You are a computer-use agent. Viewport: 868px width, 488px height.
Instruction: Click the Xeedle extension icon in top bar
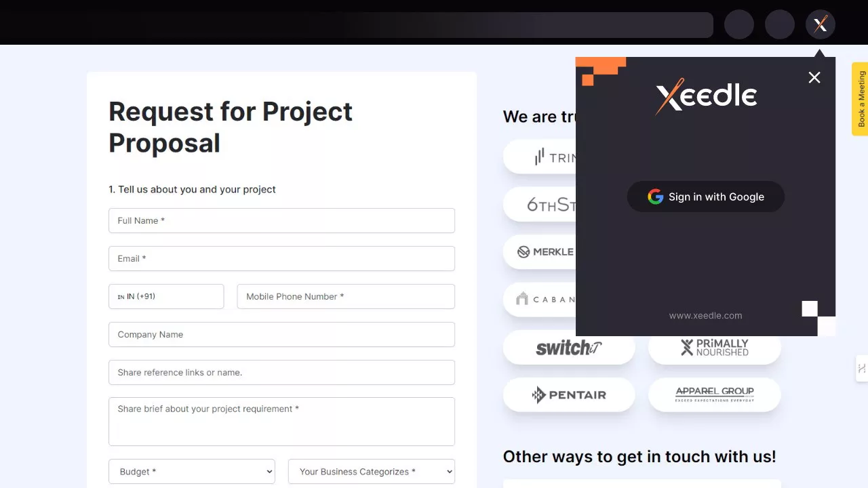point(821,25)
